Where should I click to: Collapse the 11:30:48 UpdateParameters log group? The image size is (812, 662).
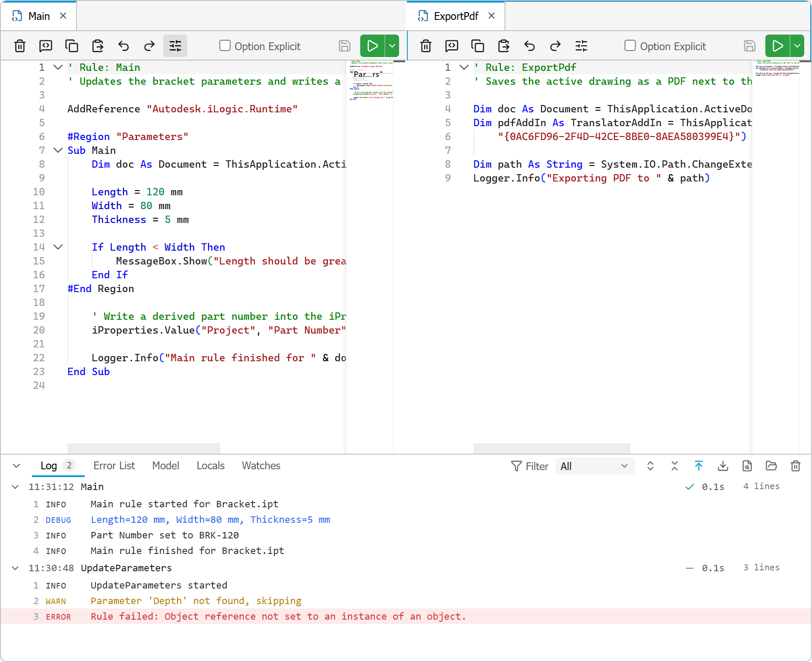(15, 568)
